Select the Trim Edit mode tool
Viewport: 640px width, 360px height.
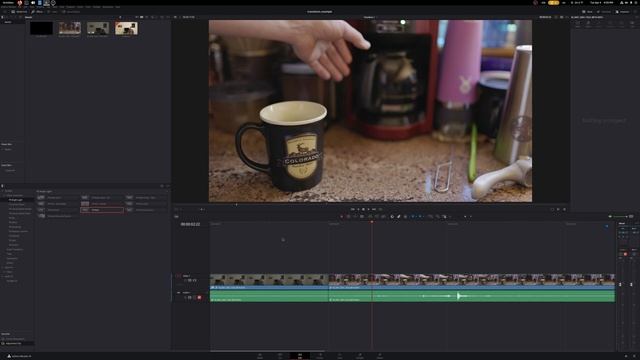pyautogui.click(x=348, y=216)
